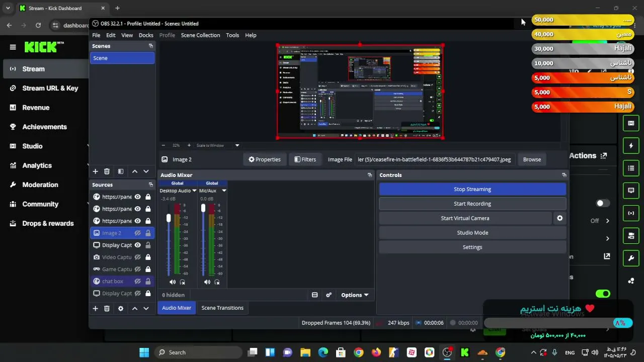
Task: Show the Image 2 source
Action: click(137, 233)
